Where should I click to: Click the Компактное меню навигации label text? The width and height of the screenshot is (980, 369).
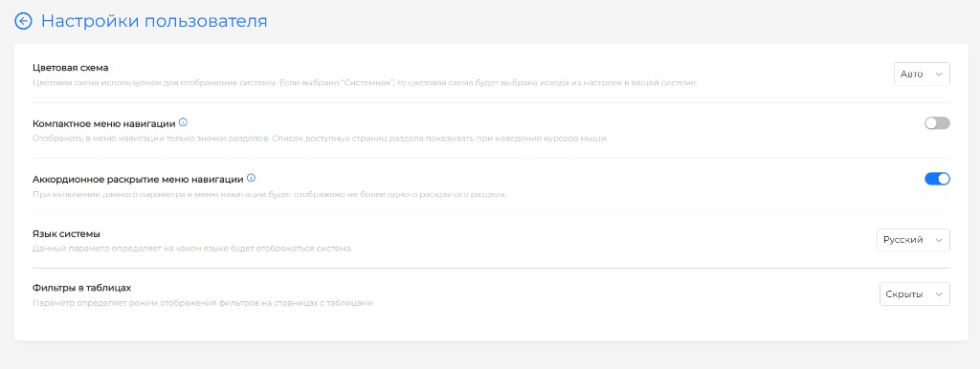pos(103,123)
